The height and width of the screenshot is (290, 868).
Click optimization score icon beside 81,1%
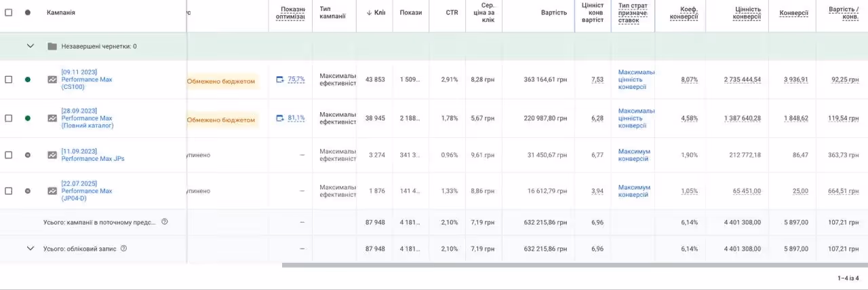tap(280, 118)
